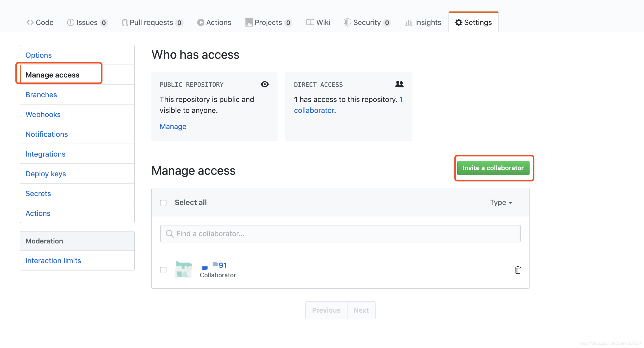
Task: Click the Manage link under Public Repository
Action: 173,126
